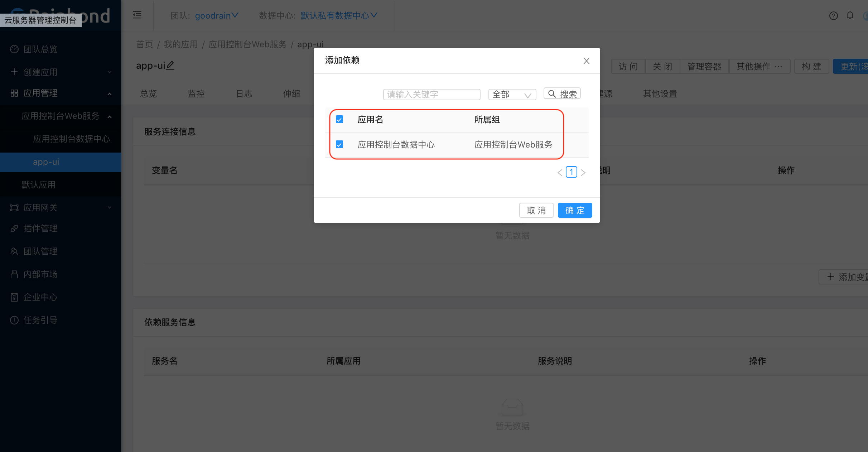Switch to the 其他设置 tab

pyautogui.click(x=660, y=94)
